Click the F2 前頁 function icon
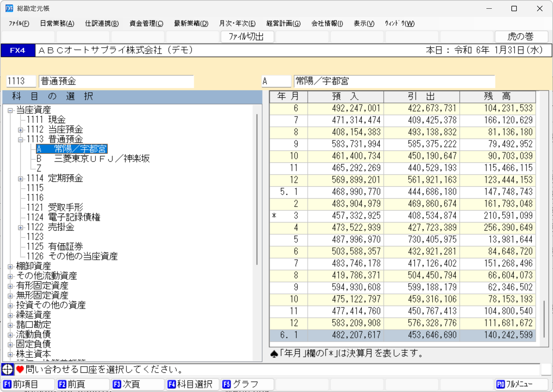Screen dimensions: 553x392 83,384
